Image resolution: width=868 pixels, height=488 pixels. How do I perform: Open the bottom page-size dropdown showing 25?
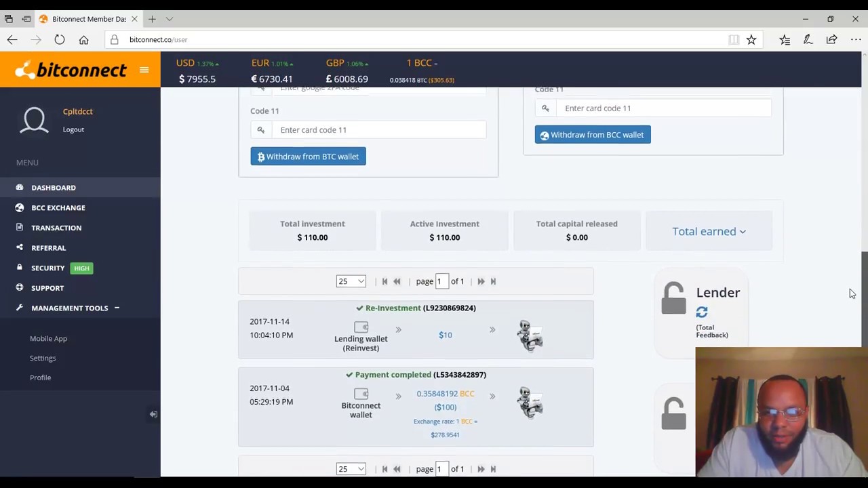[x=351, y=469]
